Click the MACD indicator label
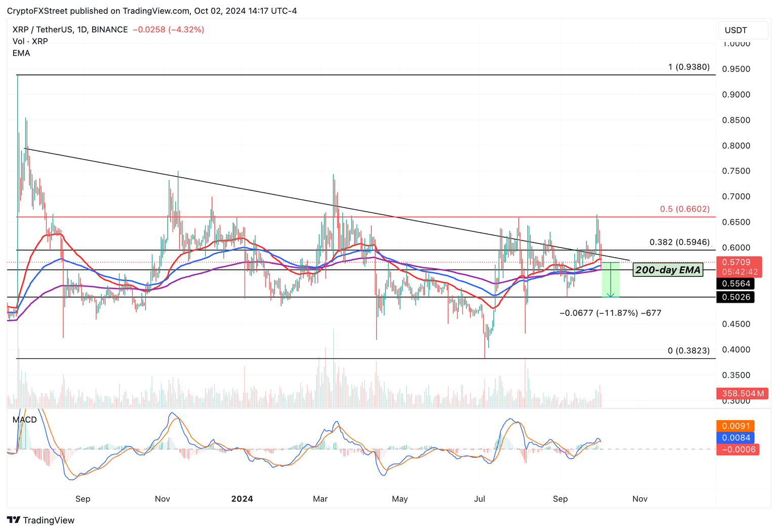The image size is (778, 532). point(24,419)
